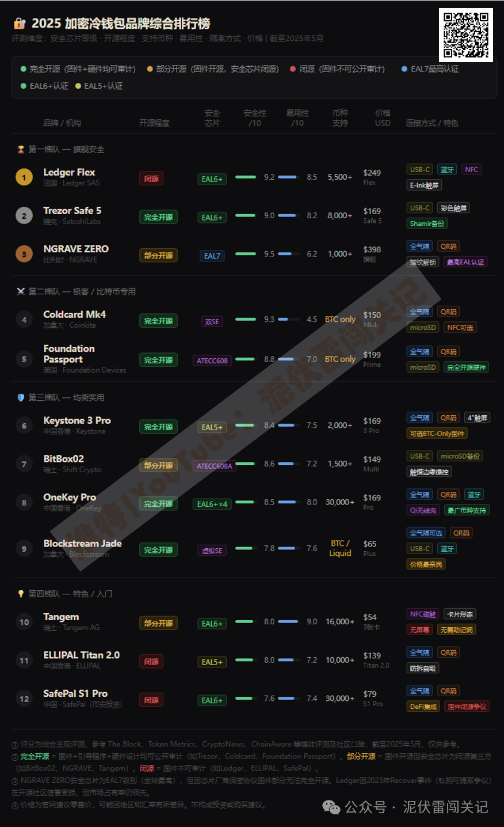Click the WeChat icon next to 公众号

pos(331,807)
